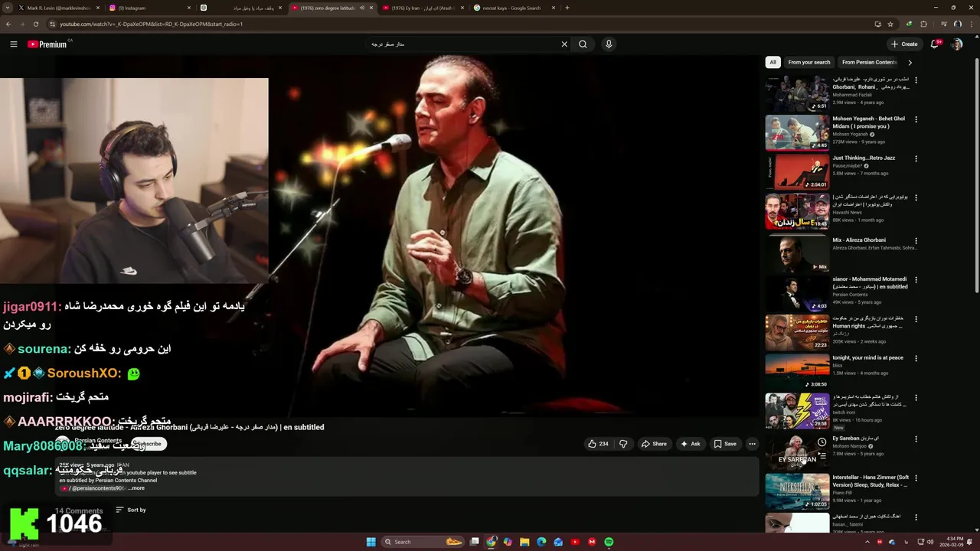Open YouTube notifications bell
Image resolution: width=980 pixels, height=551 pixels.
[935, 44]
